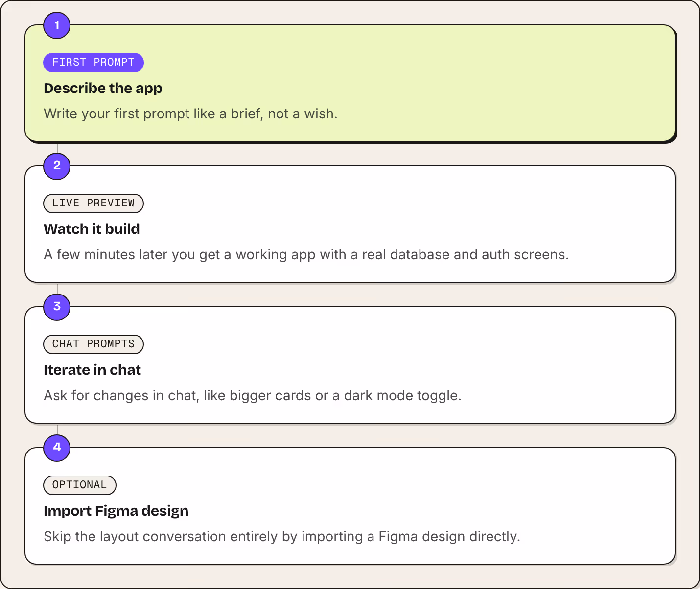Click the "Describe the app" heading

click(x=103, y=88)
